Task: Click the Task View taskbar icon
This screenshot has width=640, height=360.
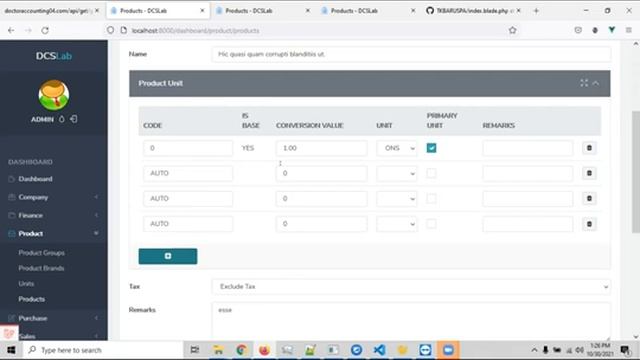Action: coord(195,350)
